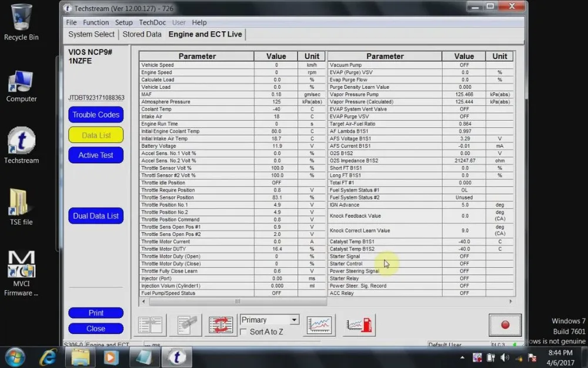Select the Vehicle Speed parameter row
The height and width of the screenshot is (368, 588).
click(232, 65)
